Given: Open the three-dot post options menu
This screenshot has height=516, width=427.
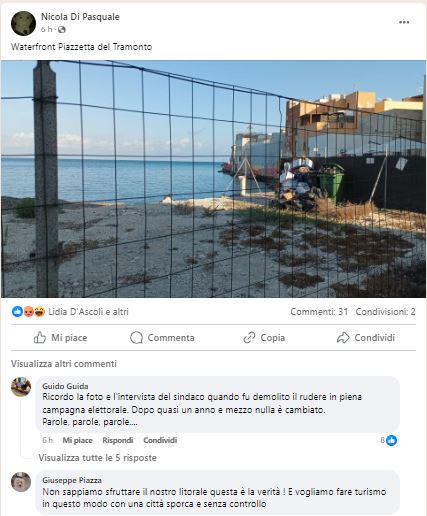Looking at the screenshot, I should pos(404,22).
